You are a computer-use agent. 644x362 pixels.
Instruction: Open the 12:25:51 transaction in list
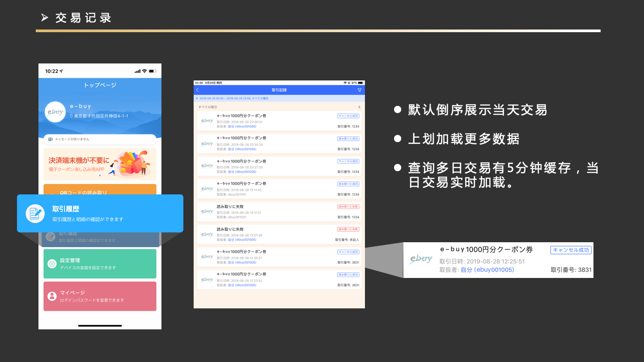(x=279, y=257)
